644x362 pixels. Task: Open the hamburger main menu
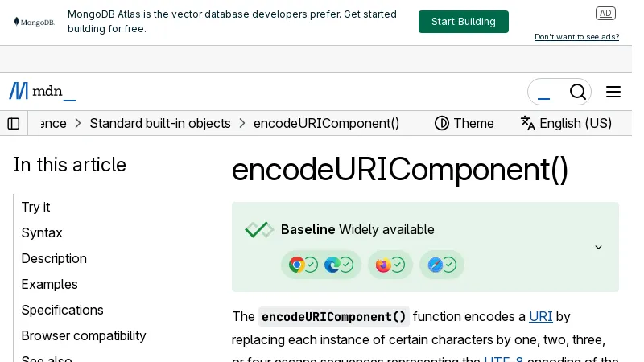(613, 92)
